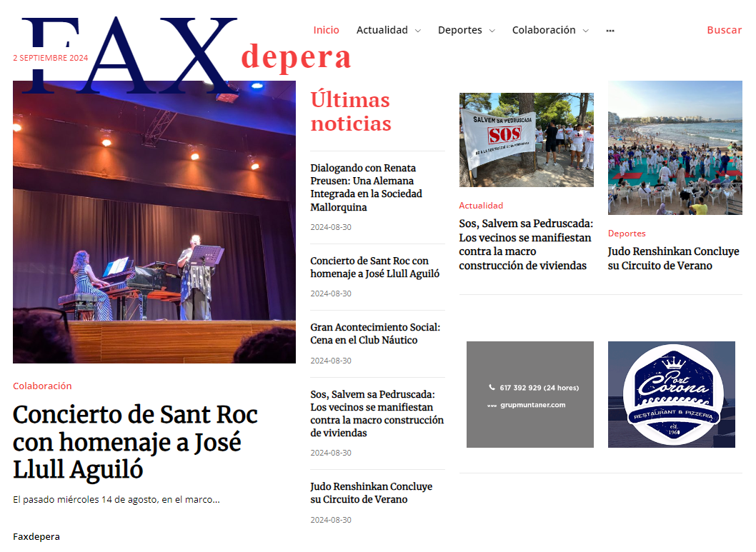
Task: Select the Últimas noticias heading
Action: tap(351, 111)
